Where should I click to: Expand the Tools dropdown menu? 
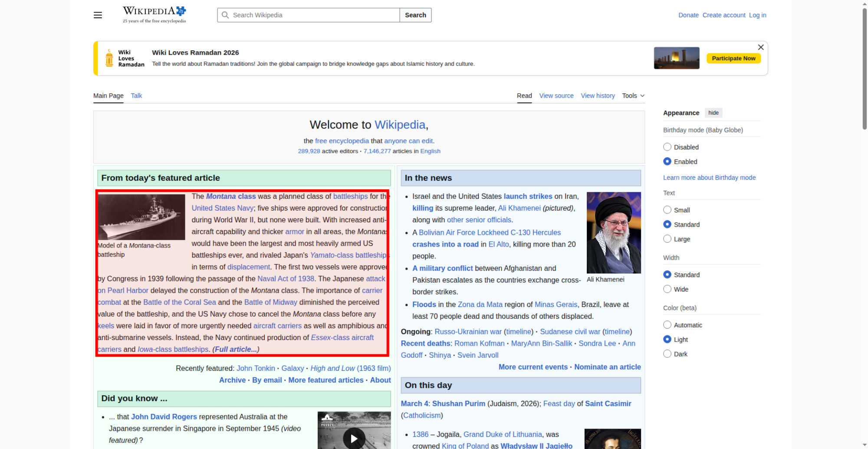pos(633,96)
